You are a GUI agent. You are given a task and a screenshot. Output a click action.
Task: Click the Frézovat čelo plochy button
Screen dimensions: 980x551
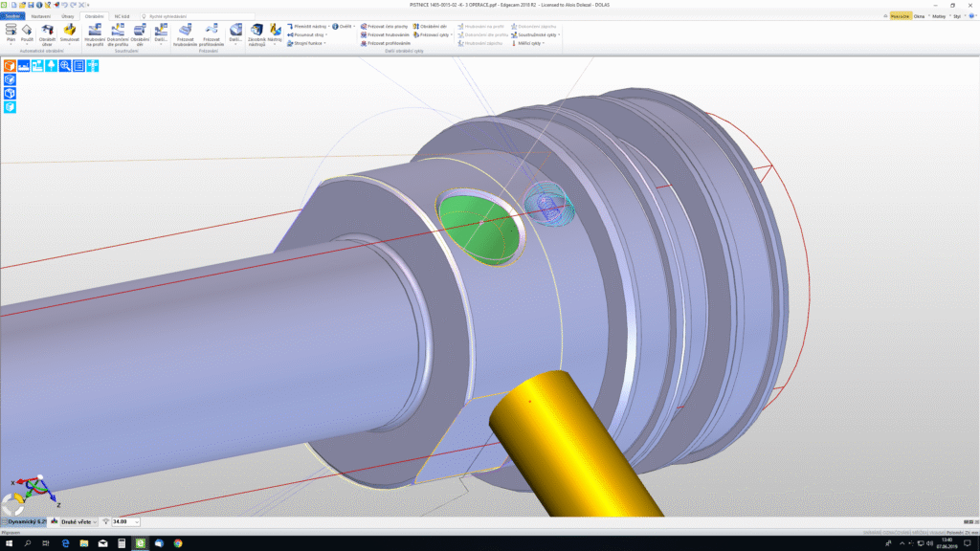(387, 26)
